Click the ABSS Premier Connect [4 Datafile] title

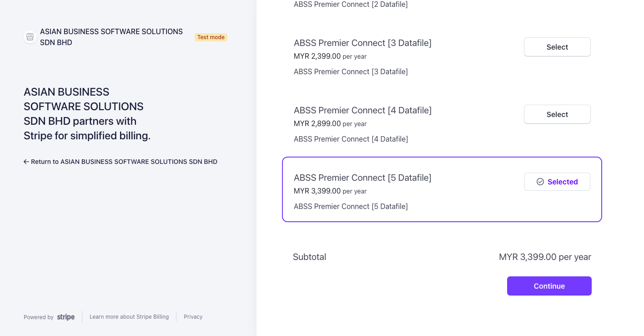click(x=362, y=110)
